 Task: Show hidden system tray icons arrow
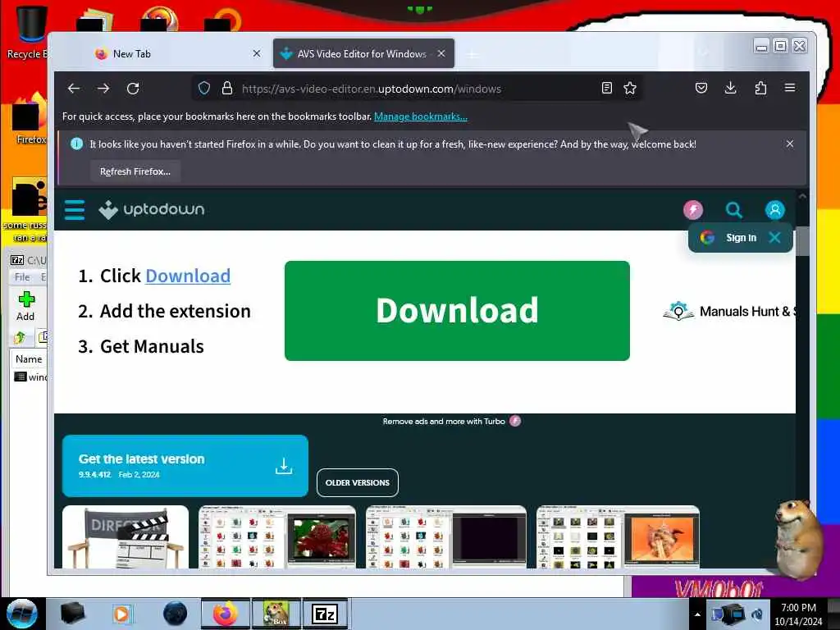[697, 614]
